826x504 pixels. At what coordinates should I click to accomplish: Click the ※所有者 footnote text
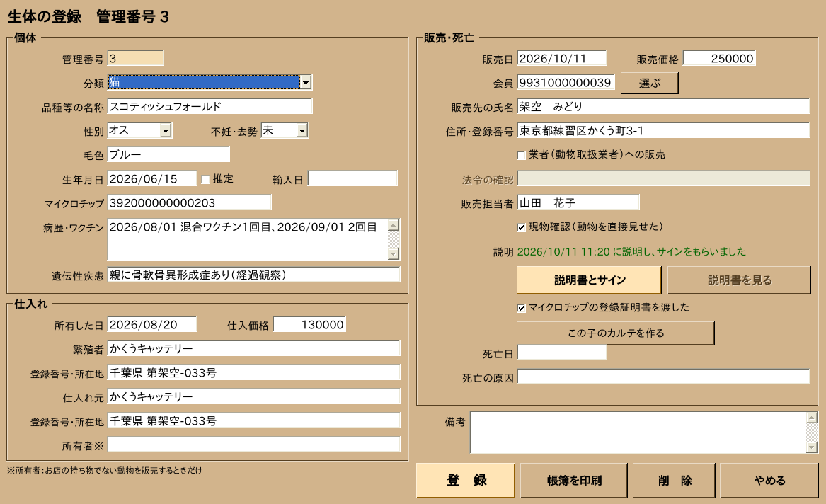pos(104,470)
